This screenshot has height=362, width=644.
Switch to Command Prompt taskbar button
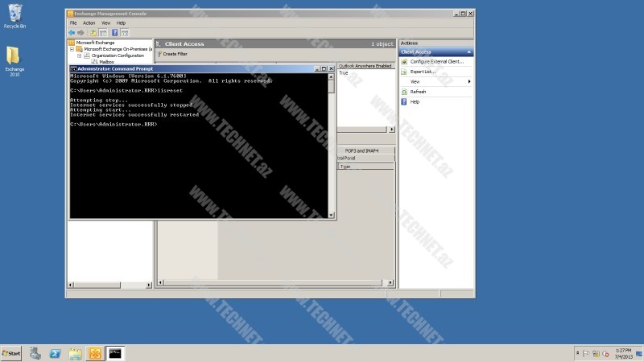(x=115, y=353)
